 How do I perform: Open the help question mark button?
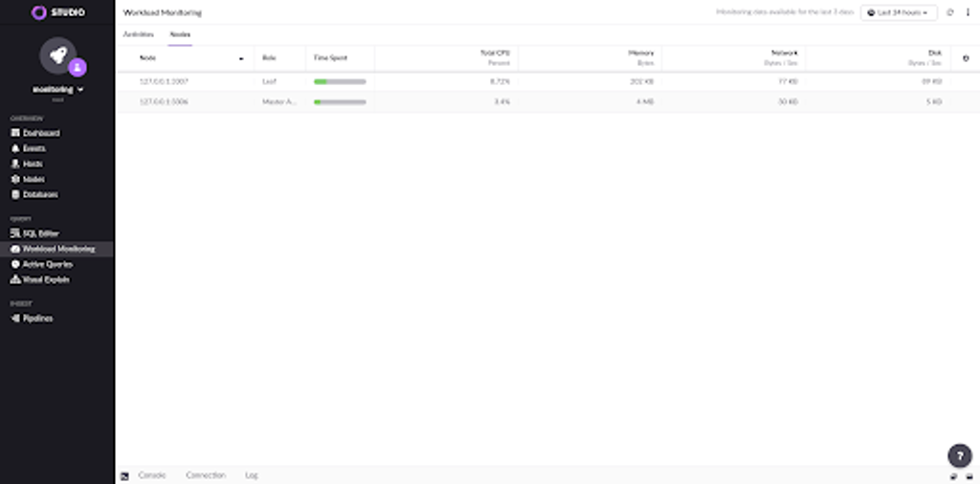pyautogui.click(x=960, y=456)
